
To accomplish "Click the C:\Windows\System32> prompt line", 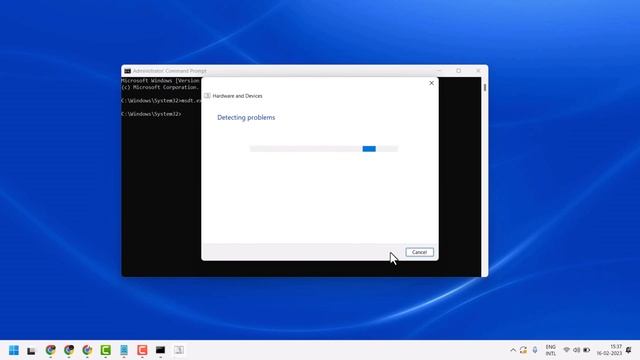I will [151, 114].
